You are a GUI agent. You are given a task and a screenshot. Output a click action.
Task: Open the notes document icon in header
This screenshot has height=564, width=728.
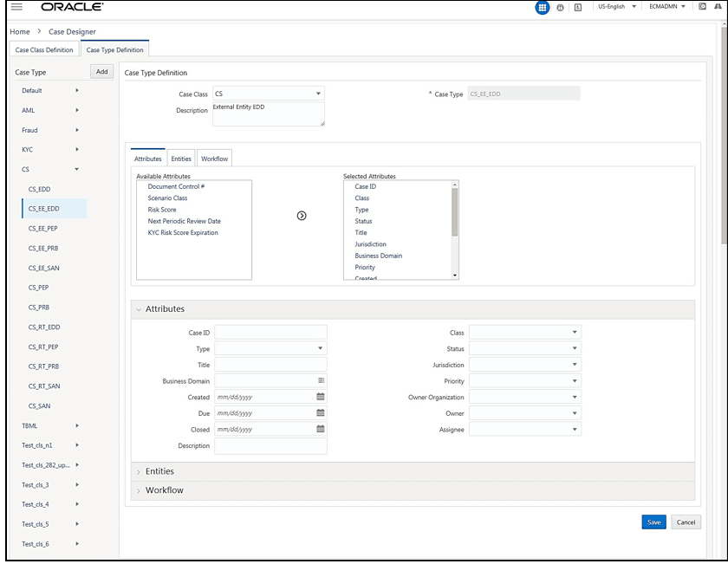click(576, 7)
